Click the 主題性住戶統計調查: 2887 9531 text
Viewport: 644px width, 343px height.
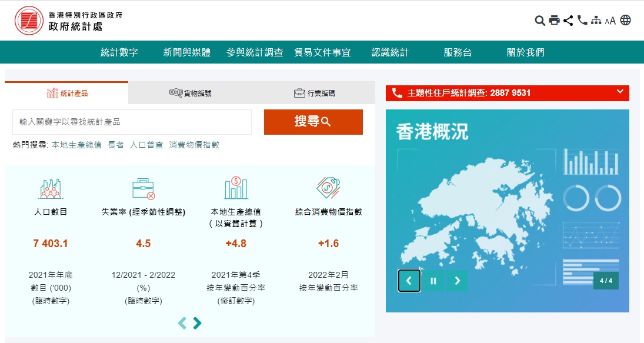[469, 93]
